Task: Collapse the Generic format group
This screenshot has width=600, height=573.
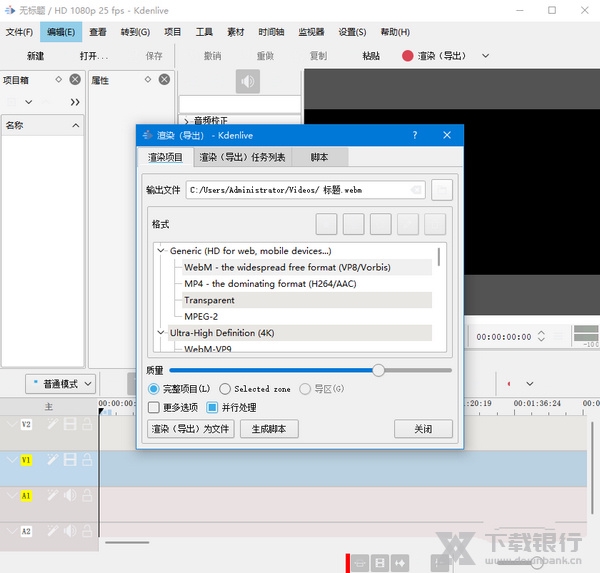Action: click(161, 251)
